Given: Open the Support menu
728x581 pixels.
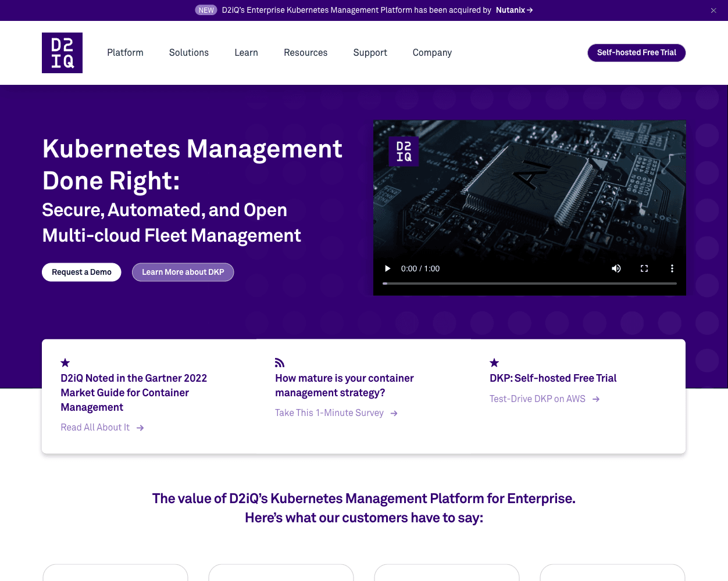Looking at the screenshot, I should click(370, 53).
